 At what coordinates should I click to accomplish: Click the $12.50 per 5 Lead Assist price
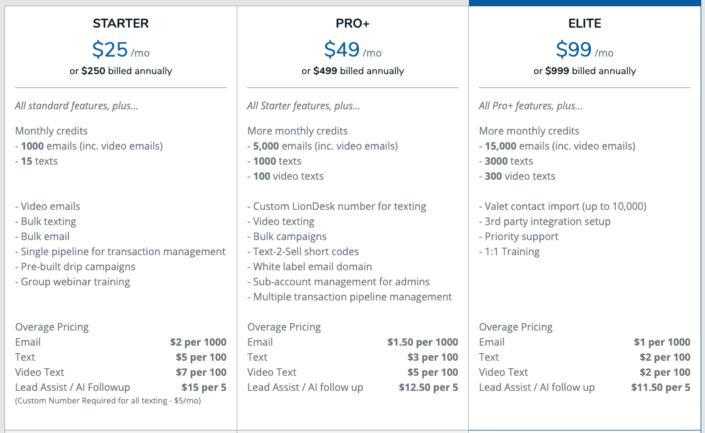pos(428,387)
